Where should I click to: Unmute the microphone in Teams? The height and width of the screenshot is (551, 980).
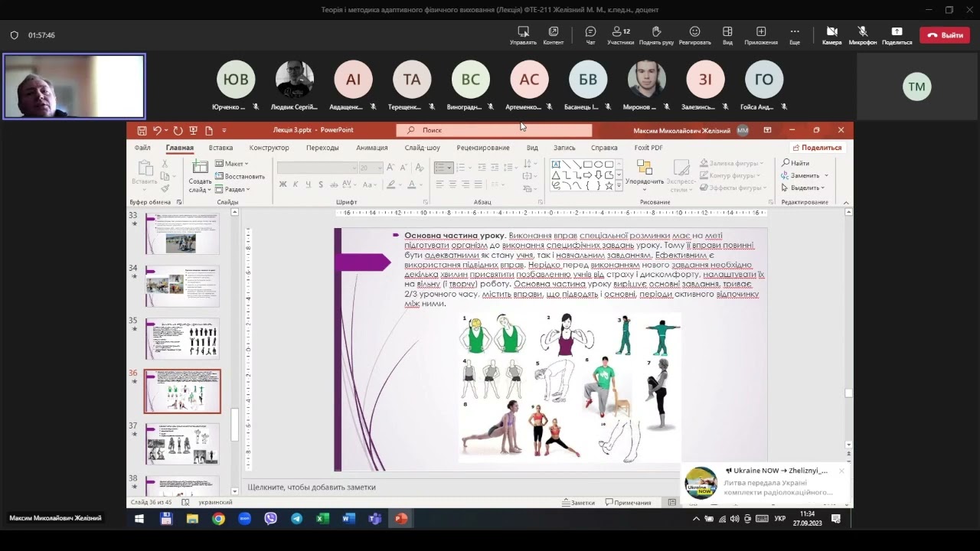[x=863, y=34]
